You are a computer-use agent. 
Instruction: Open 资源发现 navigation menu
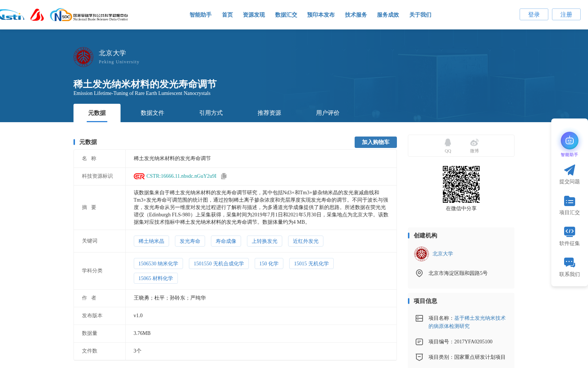[x=254, y=15]
